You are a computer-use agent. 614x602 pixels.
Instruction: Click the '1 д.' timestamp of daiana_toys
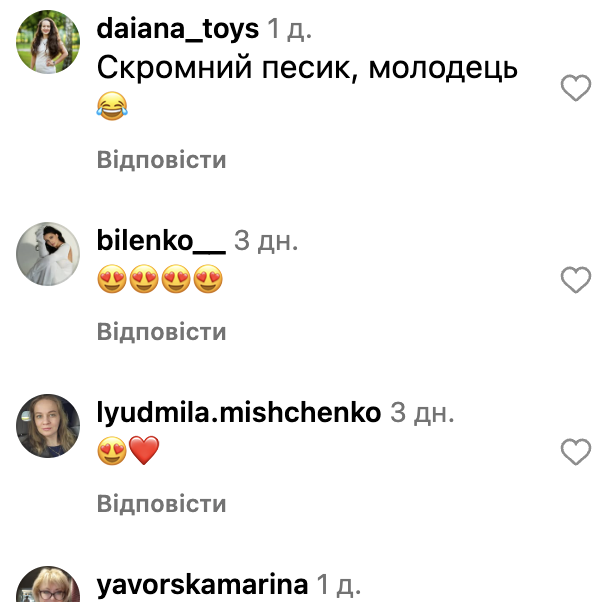(289, 29)
